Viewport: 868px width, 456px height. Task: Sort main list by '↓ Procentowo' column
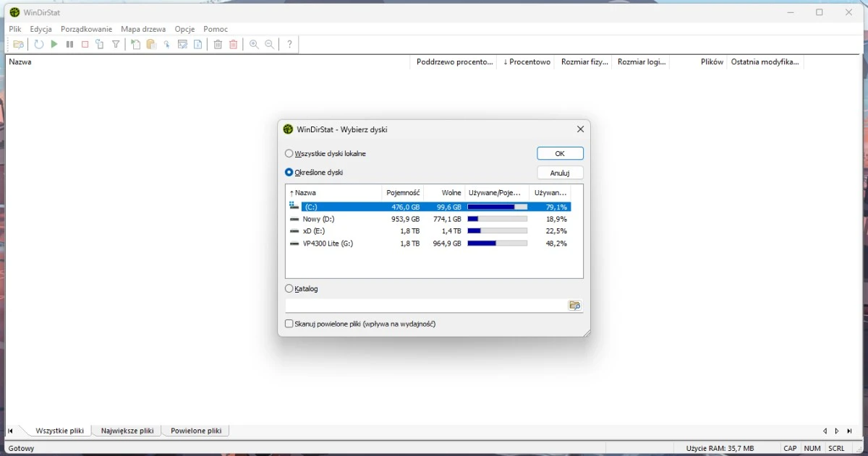[527, 62]
